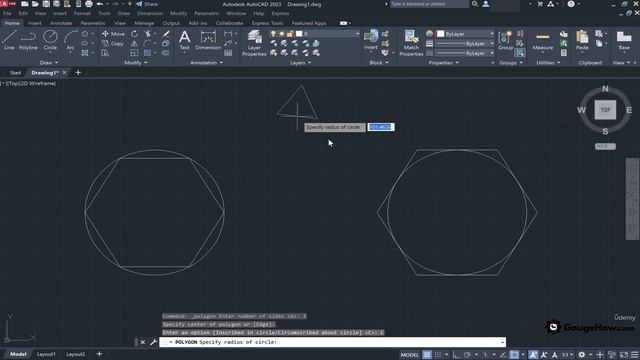
Task: Select the Text annotation tool
Action: pyautogui.click(x=184, y=40)
